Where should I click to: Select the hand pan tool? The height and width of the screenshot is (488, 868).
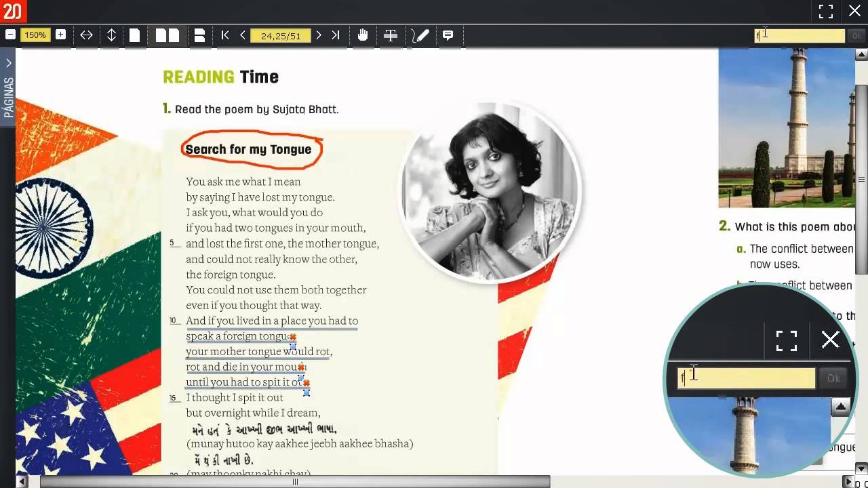pos(363,35)
